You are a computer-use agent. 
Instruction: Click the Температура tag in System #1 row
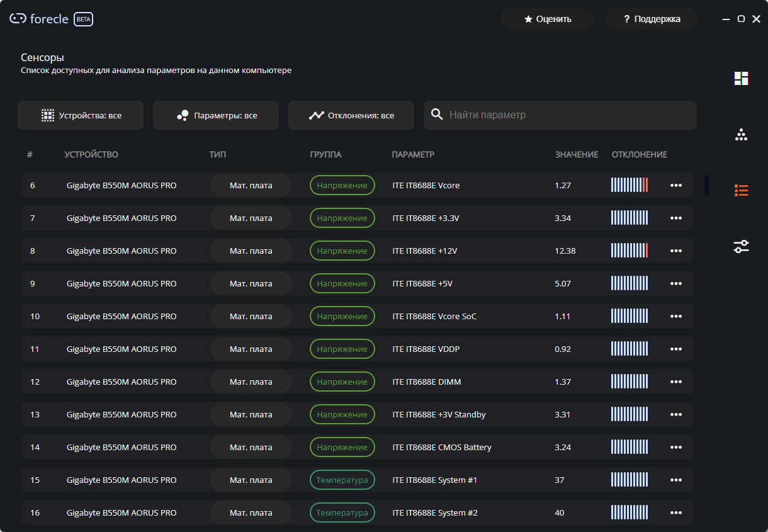point(342,480)
